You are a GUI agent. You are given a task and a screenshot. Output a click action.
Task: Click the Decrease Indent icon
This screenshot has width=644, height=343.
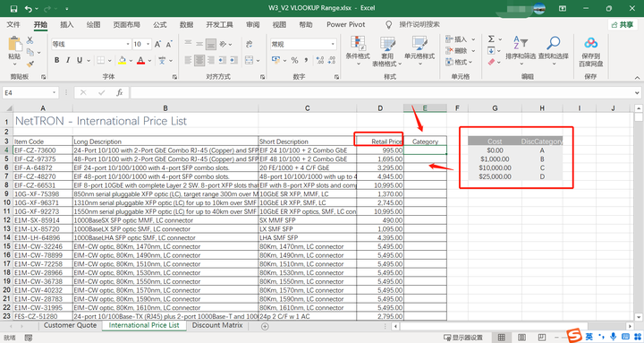(x=222, y=61)
